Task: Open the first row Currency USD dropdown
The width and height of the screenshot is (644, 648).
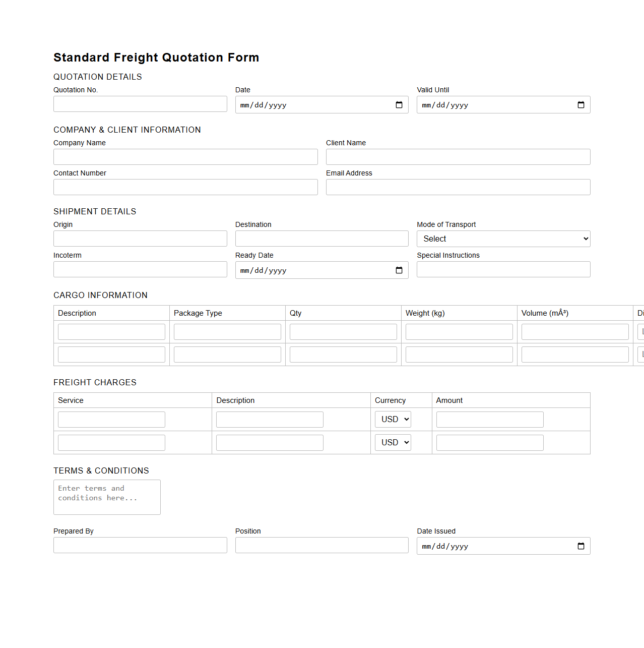Action: 393,419
